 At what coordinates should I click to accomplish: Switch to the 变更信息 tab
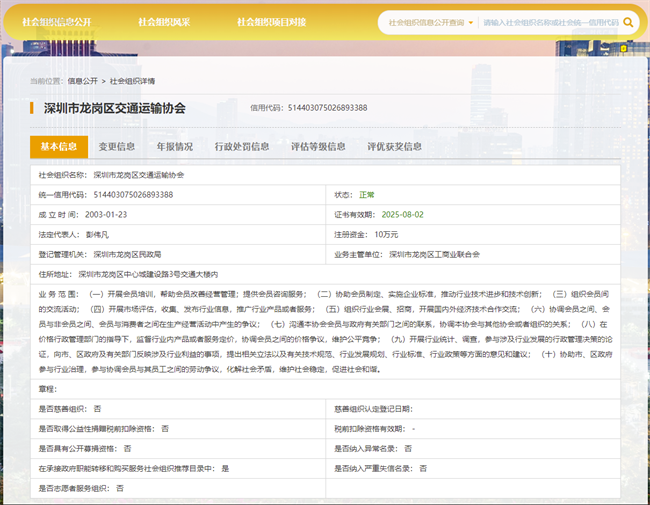tap(116, 147)
